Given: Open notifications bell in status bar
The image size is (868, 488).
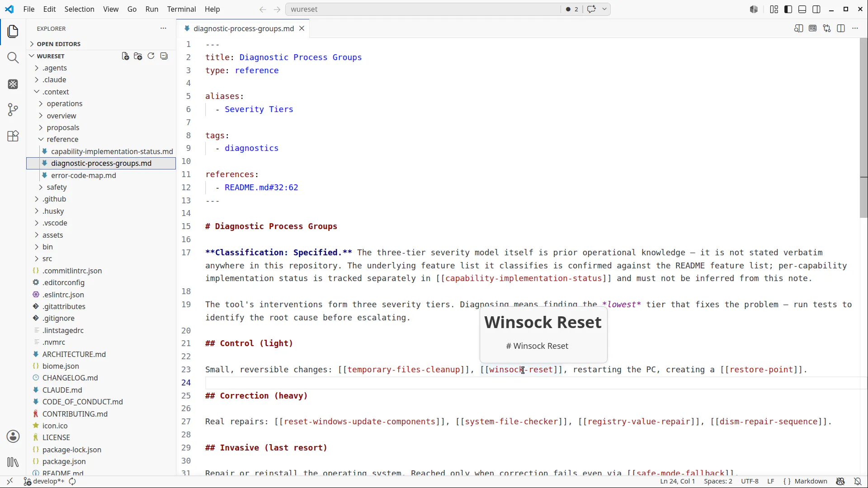Looking at the screenshot, I should (x=857, y=481).
